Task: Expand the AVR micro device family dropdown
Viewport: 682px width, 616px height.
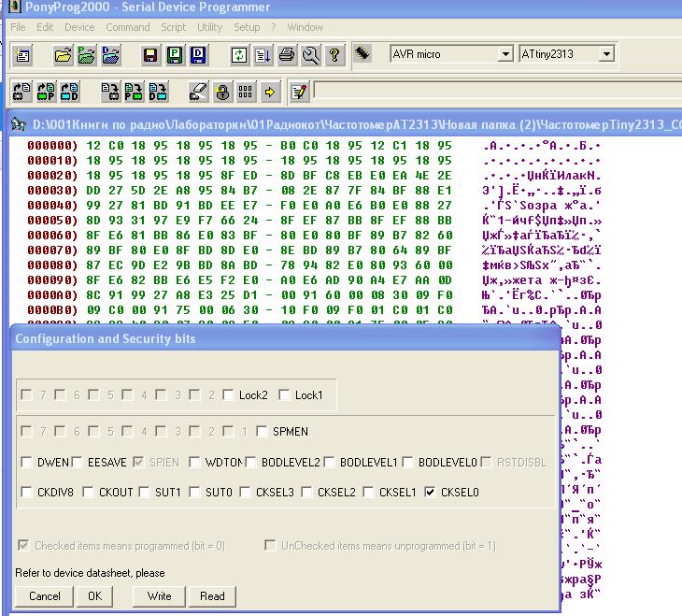Action: click(505, 54)
